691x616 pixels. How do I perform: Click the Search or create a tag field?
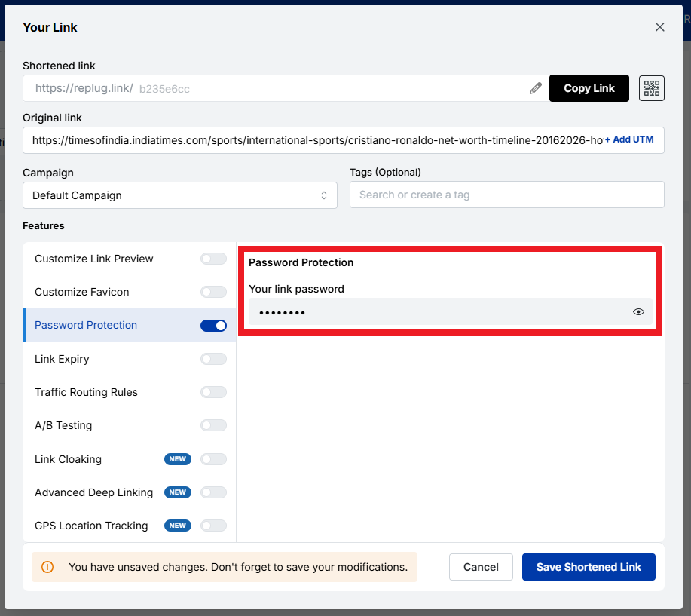[506, 195]
